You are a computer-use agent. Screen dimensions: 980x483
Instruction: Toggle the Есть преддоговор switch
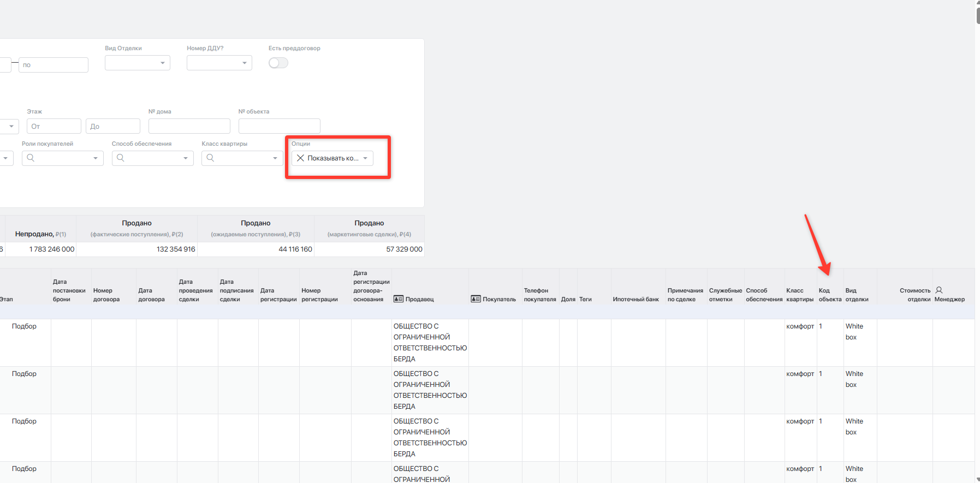[x=278, y=63]
